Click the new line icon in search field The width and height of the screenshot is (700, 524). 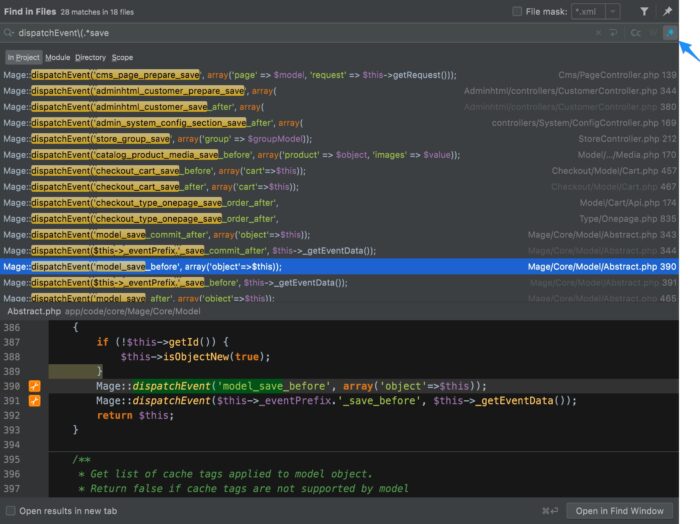coord(613,33)
